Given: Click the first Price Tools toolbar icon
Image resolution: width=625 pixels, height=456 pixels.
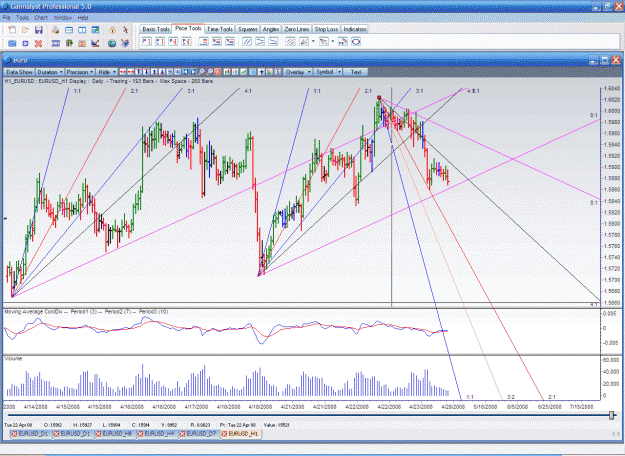Looking at the screenshot, I should pyautogui.click(x=147, y=41).
